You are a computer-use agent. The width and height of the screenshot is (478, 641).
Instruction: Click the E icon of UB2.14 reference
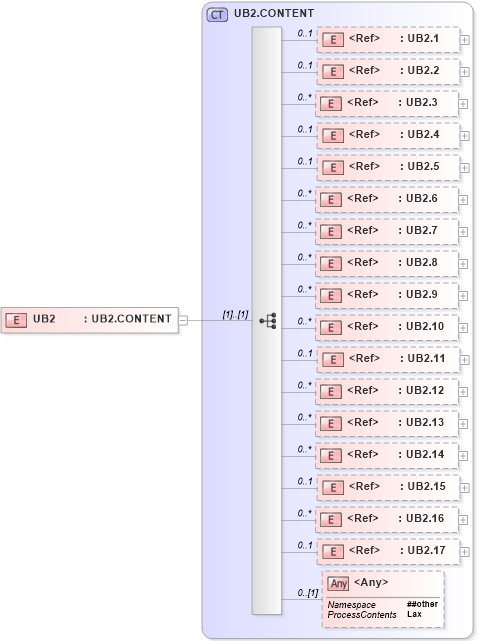[331, 456]
